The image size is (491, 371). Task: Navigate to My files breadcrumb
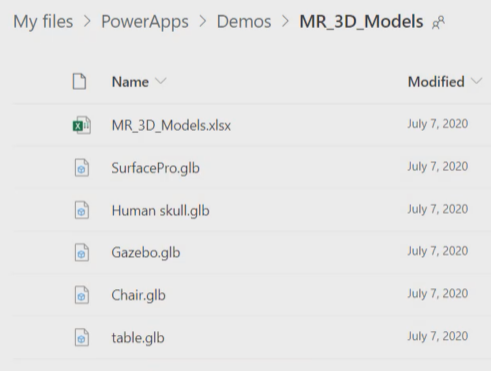(43, 22)
